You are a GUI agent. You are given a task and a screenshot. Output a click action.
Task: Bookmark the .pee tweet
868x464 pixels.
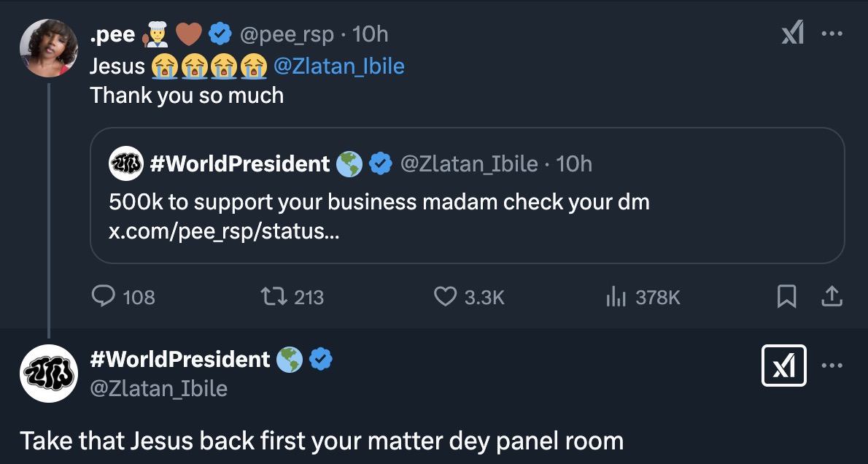pos(786,296)
